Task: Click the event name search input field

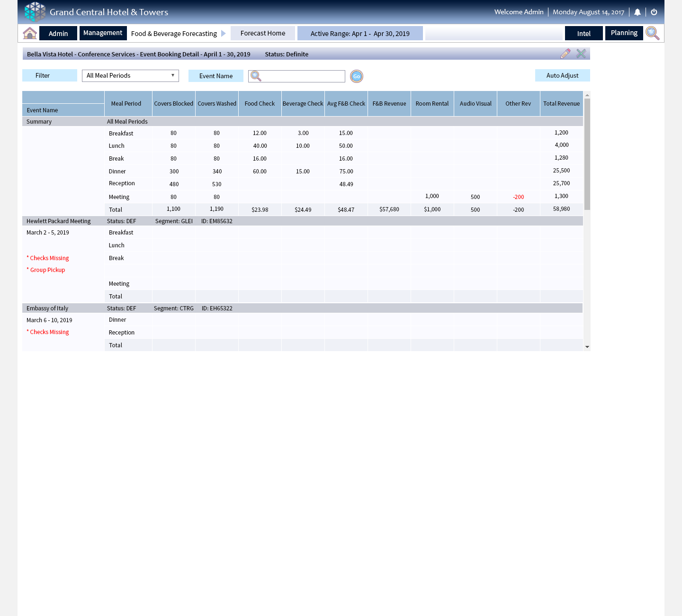Action: pyautogui.click(x=303, y=76)
